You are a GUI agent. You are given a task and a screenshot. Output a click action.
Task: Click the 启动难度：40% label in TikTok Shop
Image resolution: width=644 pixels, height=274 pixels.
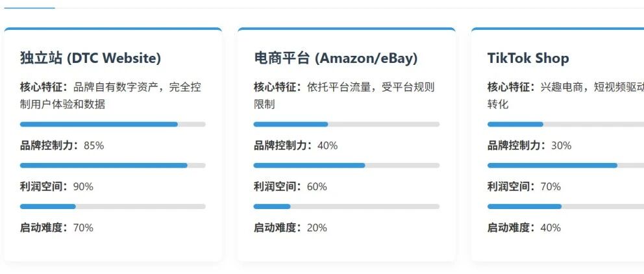[x=524, y=228]
